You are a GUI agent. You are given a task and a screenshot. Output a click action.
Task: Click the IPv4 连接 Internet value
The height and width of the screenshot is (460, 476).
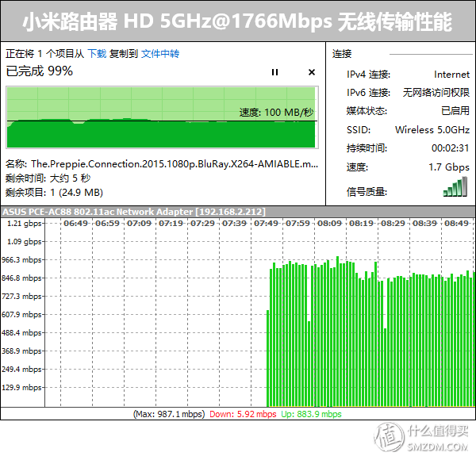click(451, 75)
